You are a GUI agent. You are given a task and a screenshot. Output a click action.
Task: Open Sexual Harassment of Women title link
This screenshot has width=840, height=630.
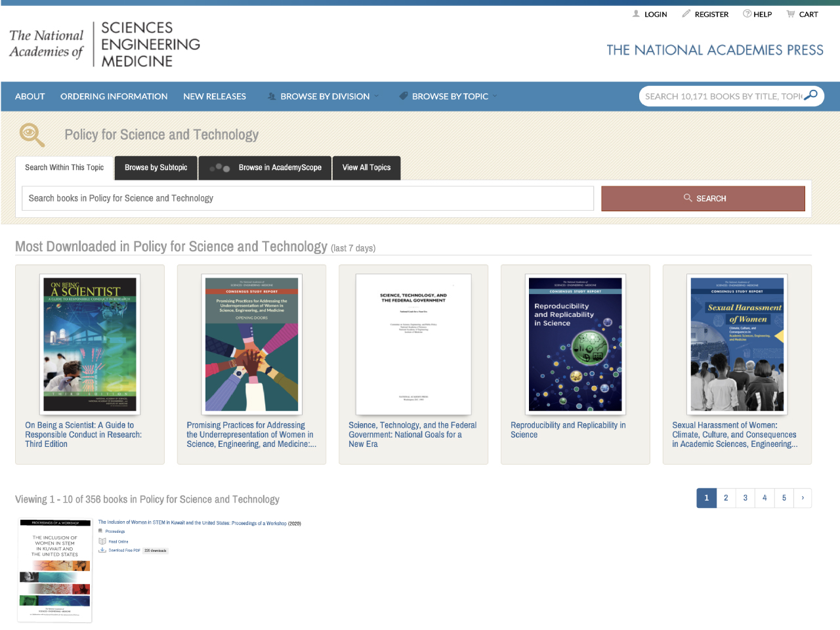click(735, 434)
